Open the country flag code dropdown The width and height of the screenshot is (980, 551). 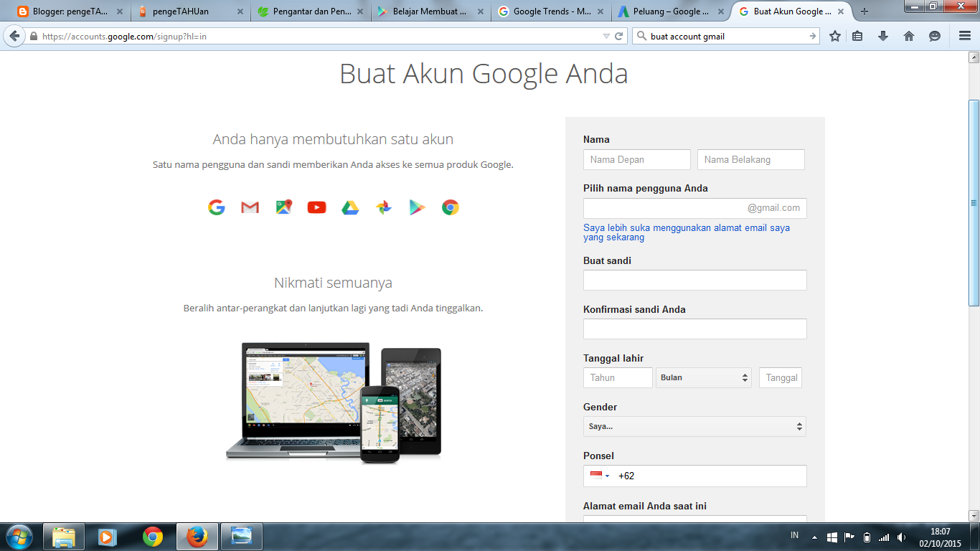pyautogui.click(x=600, y=476)
